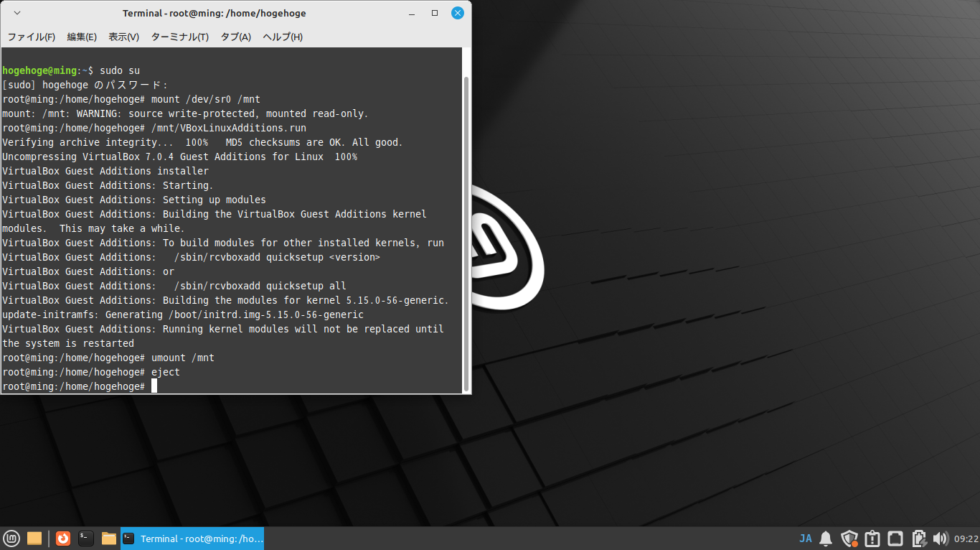Open the Linux Mint start menu
This screenshot has width=980, height=550.
[11, 539]
